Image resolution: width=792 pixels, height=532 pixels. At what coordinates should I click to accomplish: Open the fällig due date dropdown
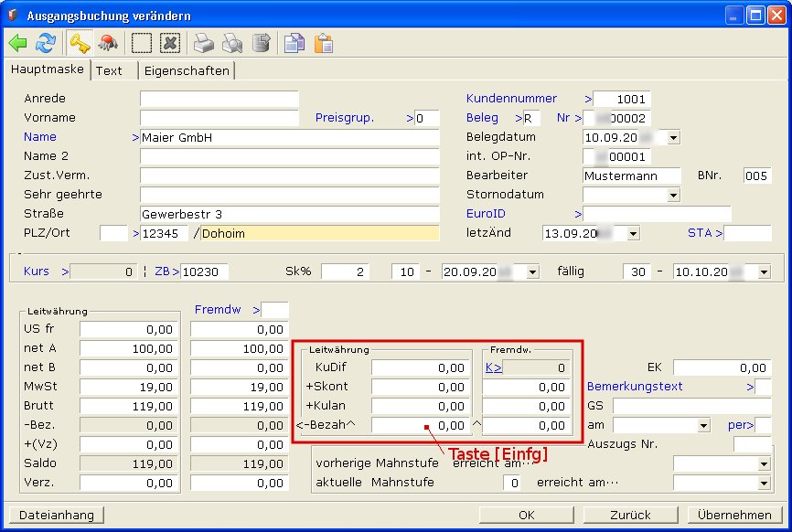tap(764, 271)
